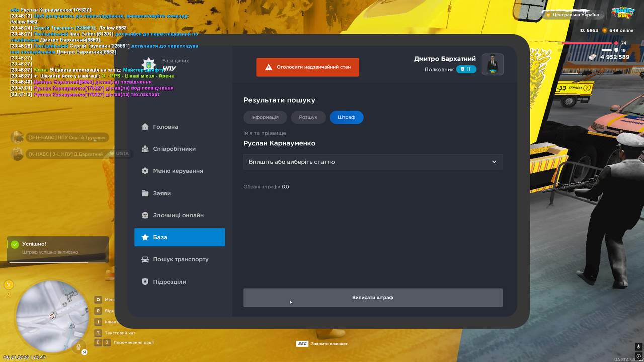The height and width of the screenshot is (362, 644).
Task: Click the red health cross icon
Action: (616, 43)
